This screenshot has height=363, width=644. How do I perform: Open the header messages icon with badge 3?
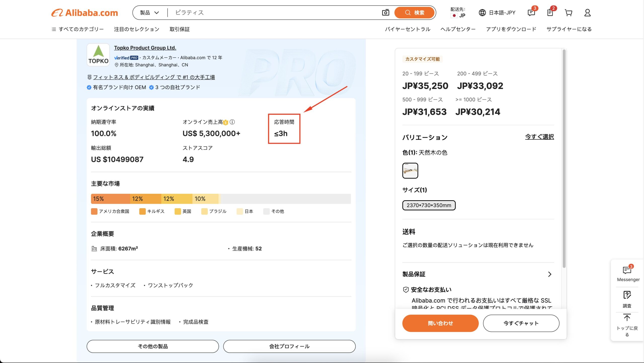(x=531, y=13)
